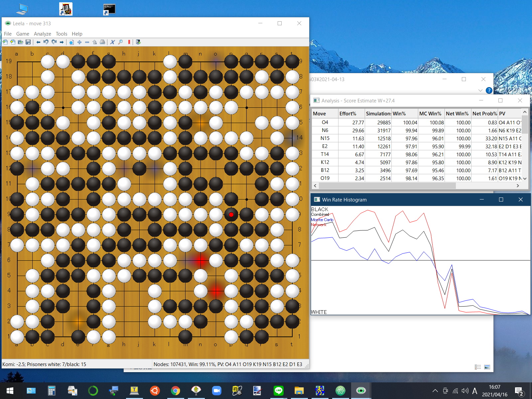Click the red bookmark toolbar icon

pos(129,42)
